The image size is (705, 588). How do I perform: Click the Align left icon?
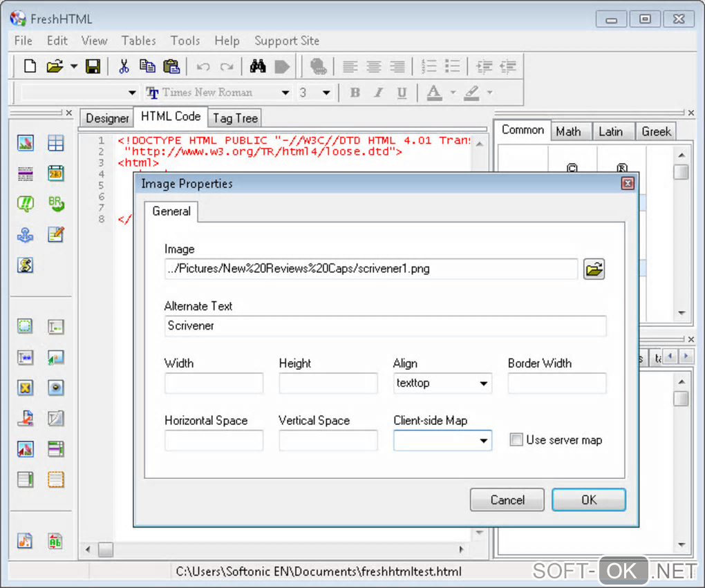350,66
